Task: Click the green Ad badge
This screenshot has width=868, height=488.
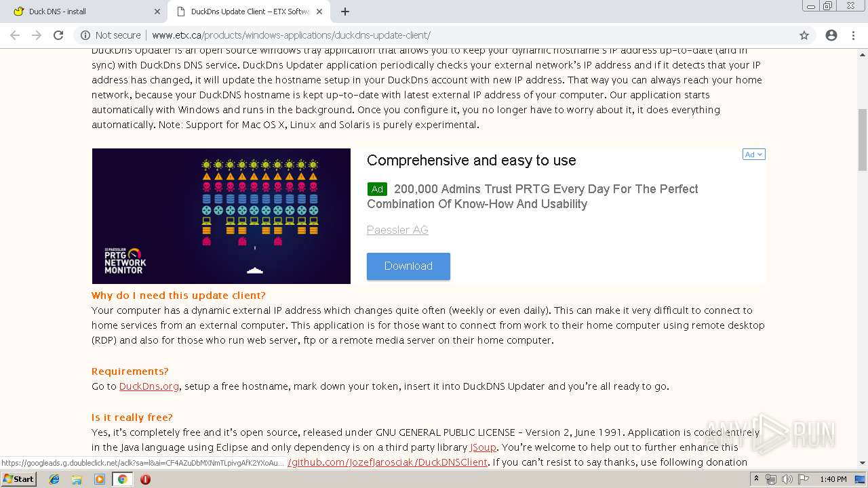Action: coord(377,189)
